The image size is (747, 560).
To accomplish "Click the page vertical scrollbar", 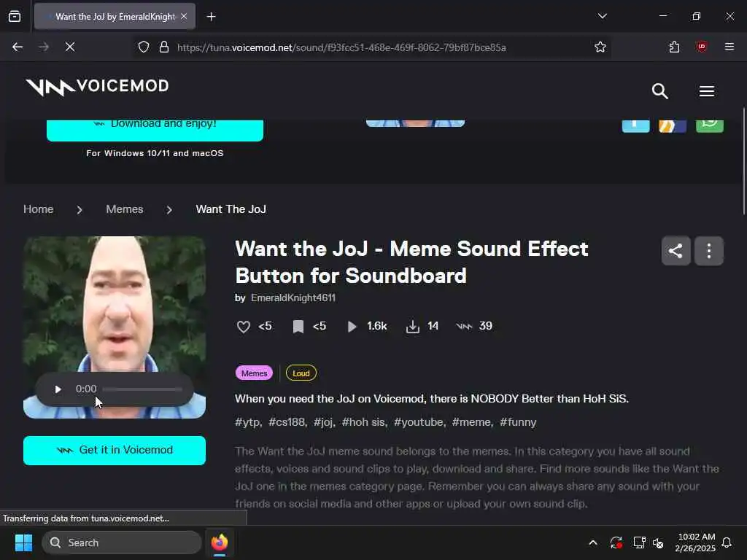I will [x=743, y=162].
